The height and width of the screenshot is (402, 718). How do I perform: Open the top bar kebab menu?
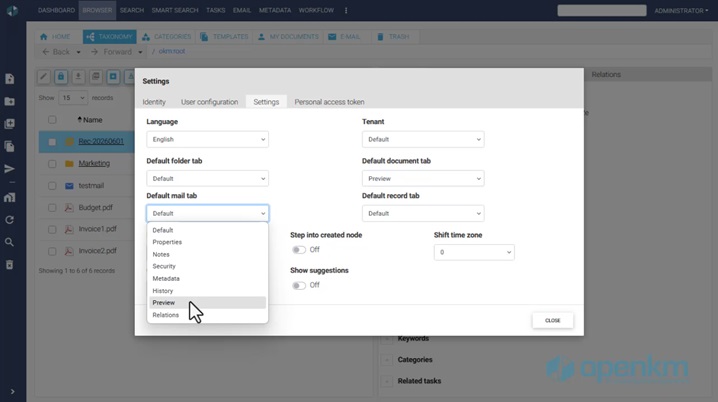(x=346, y=10)
